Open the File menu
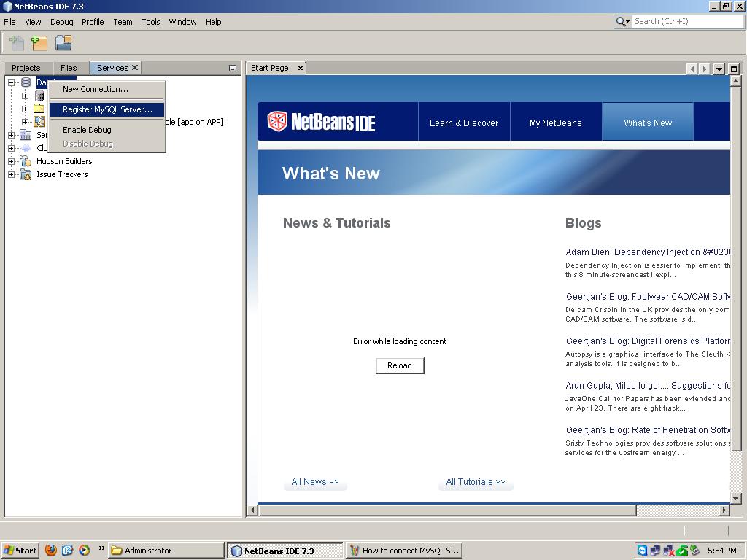 coord(9,22)
